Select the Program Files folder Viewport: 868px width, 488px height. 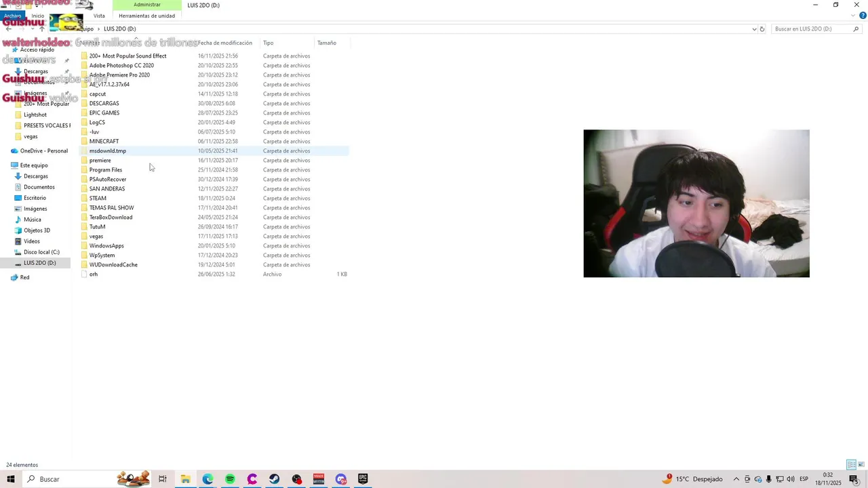106,170
